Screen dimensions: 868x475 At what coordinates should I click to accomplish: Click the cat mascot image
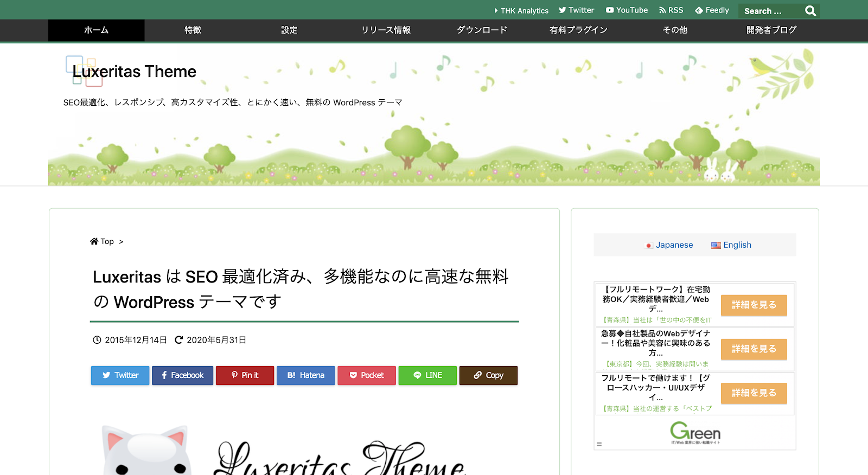pyautogui.click(x=146, y=451)
